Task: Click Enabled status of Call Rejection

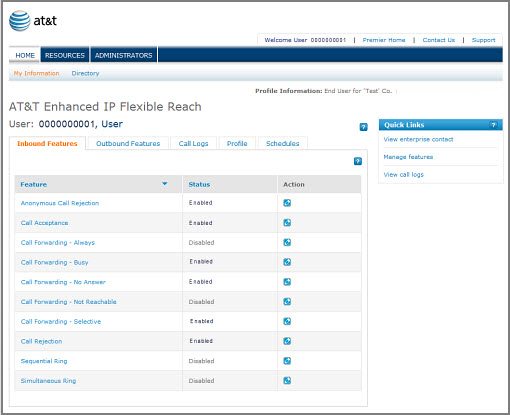Action: [201, 341]
